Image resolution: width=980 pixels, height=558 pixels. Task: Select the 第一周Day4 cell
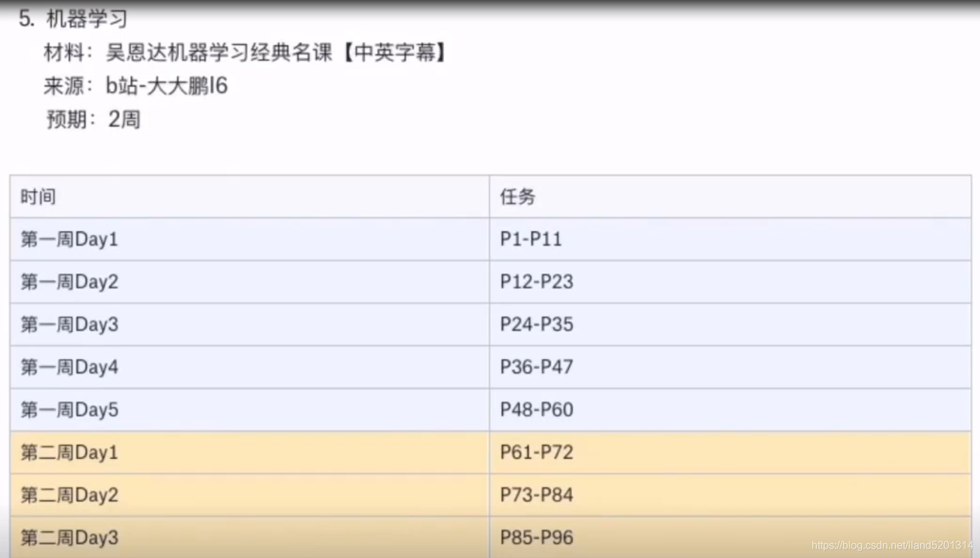coord(249,367)
